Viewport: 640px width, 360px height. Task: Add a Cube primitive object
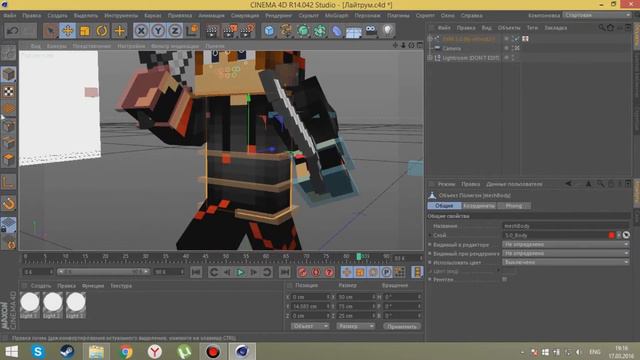(x=269, y=31)
